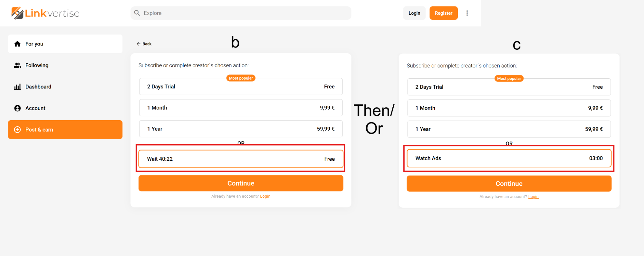Select the Watch Ads 03:00 option
The image size is (644, 256).
(x=509, y=158)
